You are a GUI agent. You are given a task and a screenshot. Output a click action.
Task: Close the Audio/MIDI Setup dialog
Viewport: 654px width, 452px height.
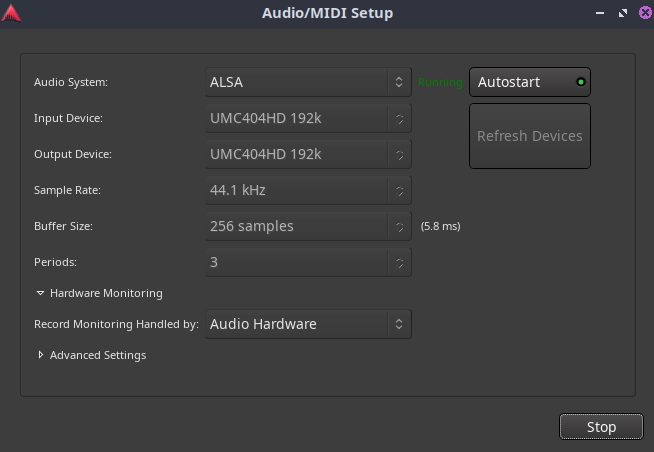pyautogui.click(x=641, y=13)
